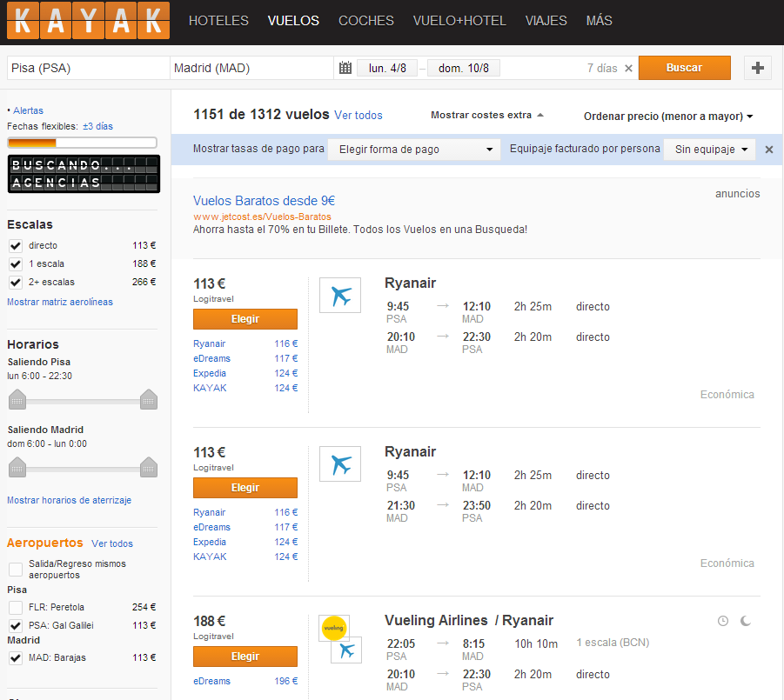Screen dimensions: 784x700
Task: Uncheck the directo stops checkbox
Action: [x=15, y=246]
